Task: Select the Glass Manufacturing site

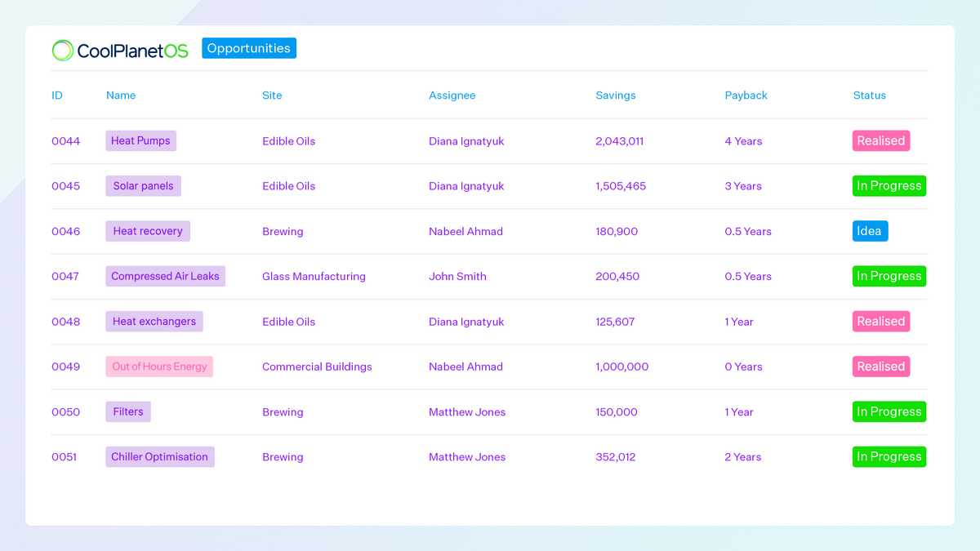Action: tap(314, 277)
